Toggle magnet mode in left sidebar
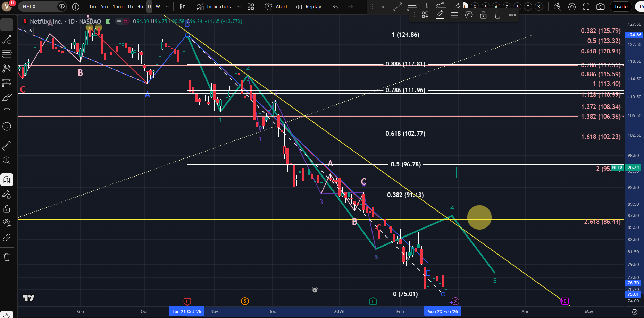The height and width of the screenshot is (318, 644). pyautogui.click(x=7, y=180)
